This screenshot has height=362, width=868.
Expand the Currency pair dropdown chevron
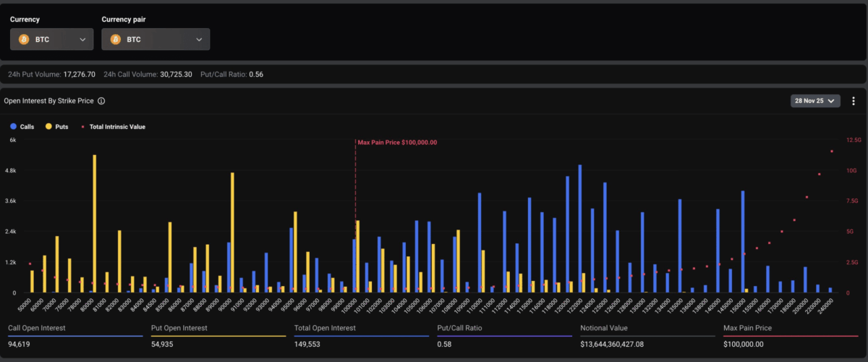point(199,39)
